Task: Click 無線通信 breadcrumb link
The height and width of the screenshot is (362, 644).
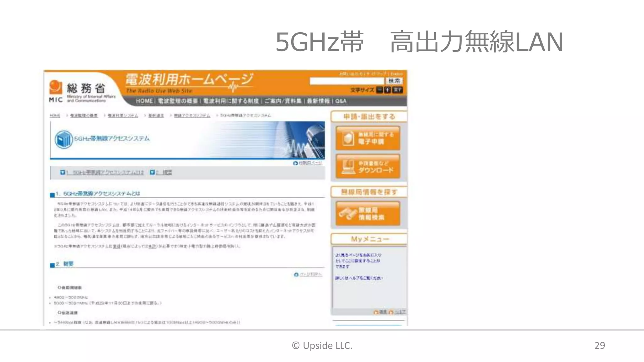Action: pos(156,116)
